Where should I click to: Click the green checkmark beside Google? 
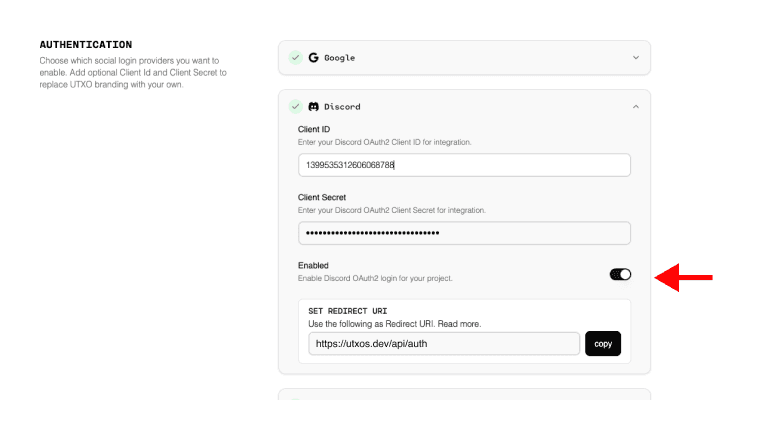(x=295, y=58)
